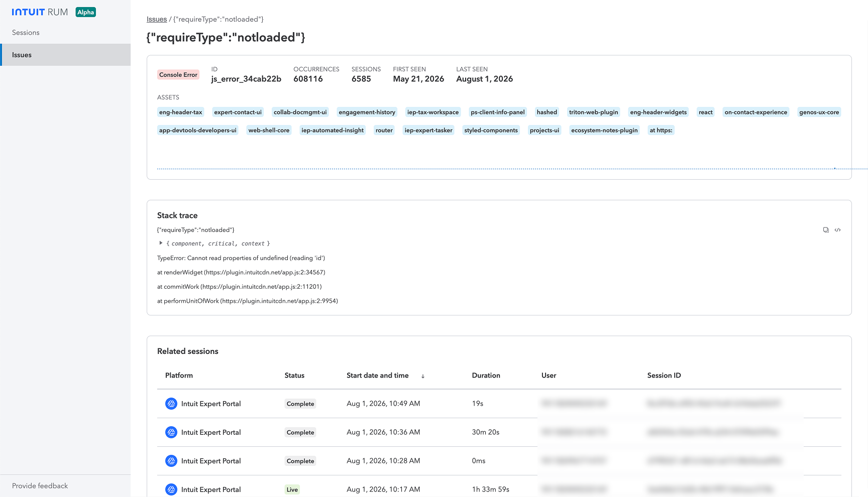The width and height of the screenshot is (868, 497).
Task: Select the projects-ui asset tag
Action: click(x=545, y=131)
